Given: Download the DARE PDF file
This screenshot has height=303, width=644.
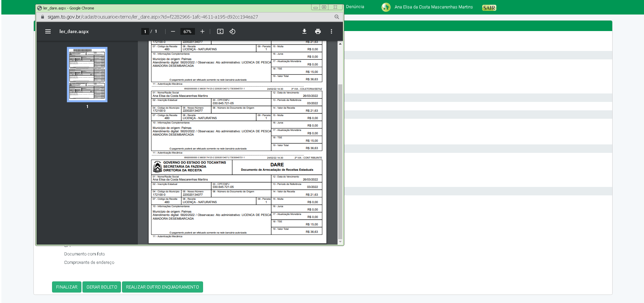Looking at the screenshot, I should click(x=304, y=31).
